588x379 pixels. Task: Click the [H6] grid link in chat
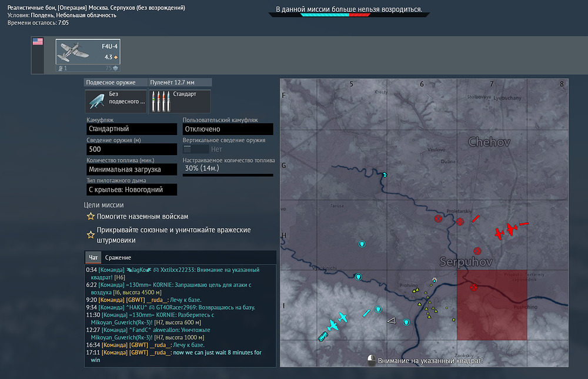click(119, 277)
